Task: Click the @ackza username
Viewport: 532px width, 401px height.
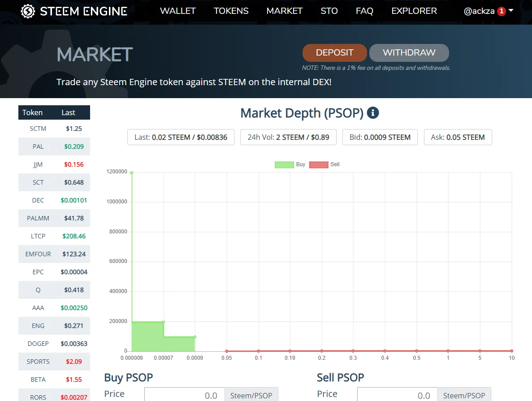Action: click(x=479, y=11)
